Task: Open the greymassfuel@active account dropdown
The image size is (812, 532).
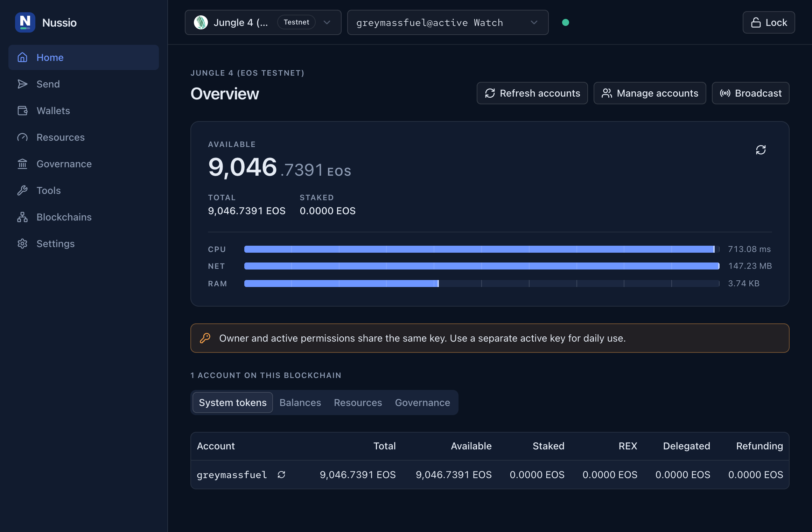Action: pos(448,22)
